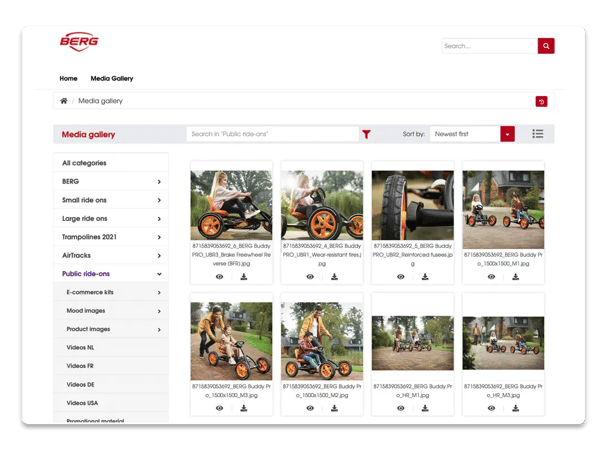Expand the Small ride ons chevron

159,200
